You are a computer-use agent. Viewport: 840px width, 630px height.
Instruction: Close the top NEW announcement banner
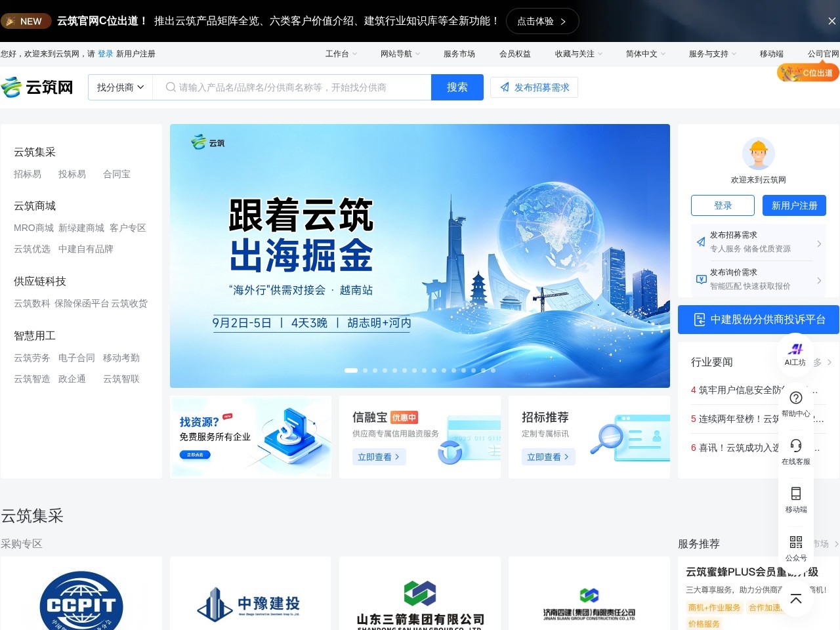pos(831,21)
